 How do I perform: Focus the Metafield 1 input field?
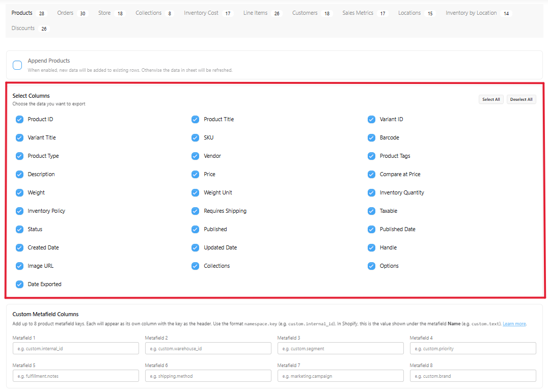click(76, 348)
